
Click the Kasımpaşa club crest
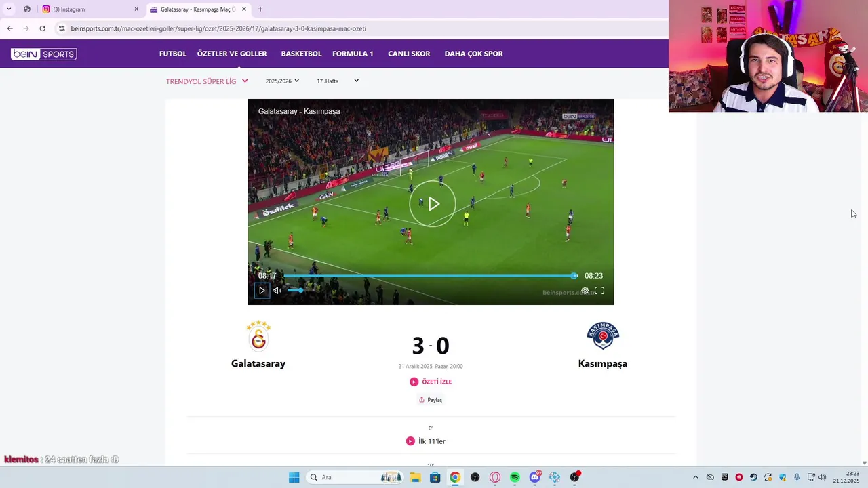pyautogui.click(x=603, y=335)
